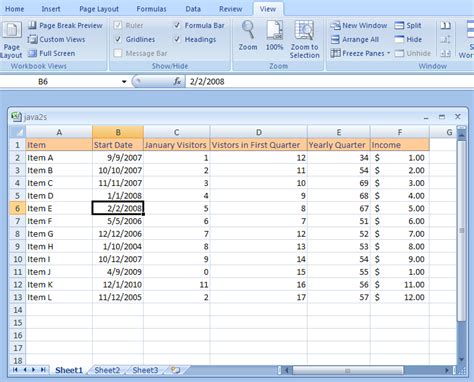This screenshot has width=474, height=382.
Task: Click the vertical scrollbar thumb
Action: pos(462,230)
